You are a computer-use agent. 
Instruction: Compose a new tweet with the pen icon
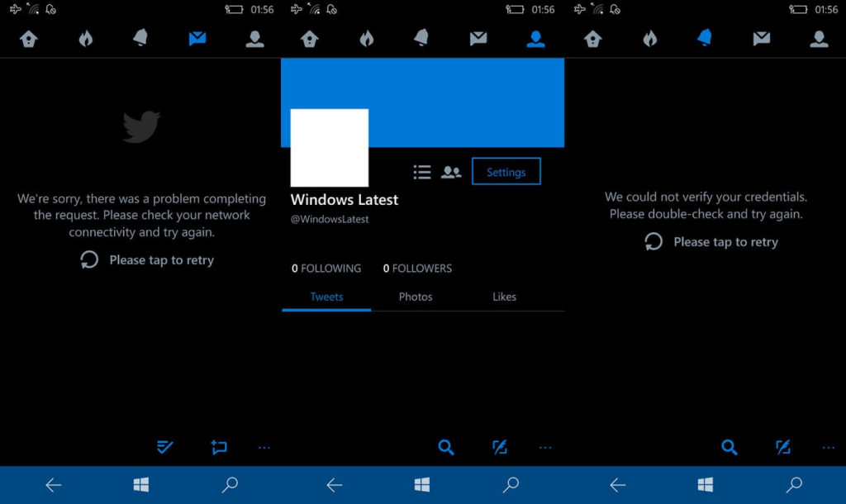(499, 447)
